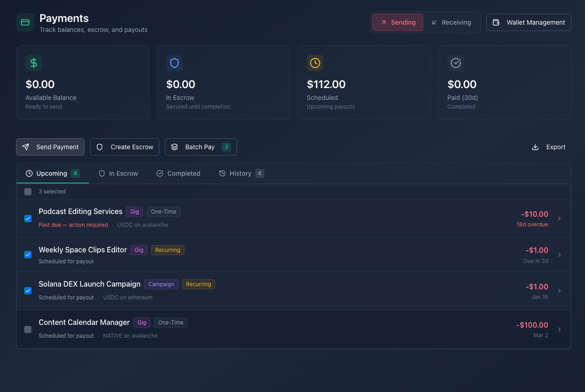
Task: Expand the Solana DEX Launch Campaign chevron
Action: click(x=559, y=291)
